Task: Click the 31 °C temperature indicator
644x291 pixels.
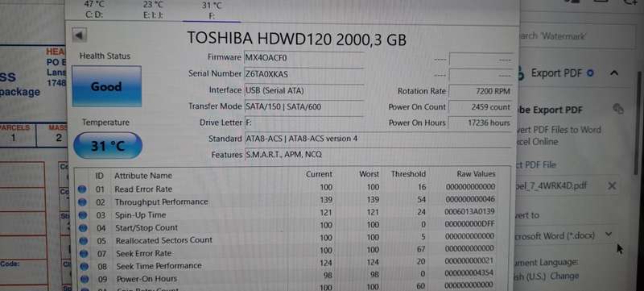Action: (108, 145)
